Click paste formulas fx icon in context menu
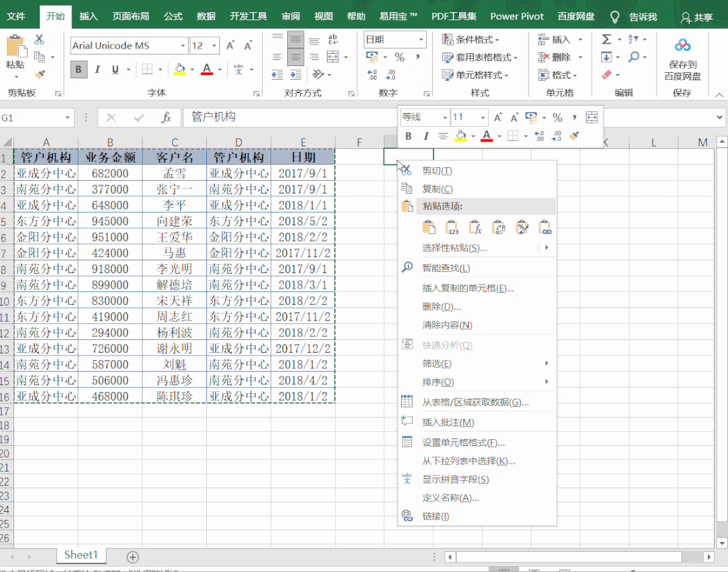Screen dimensions: 728x572 tap(475, 227)
